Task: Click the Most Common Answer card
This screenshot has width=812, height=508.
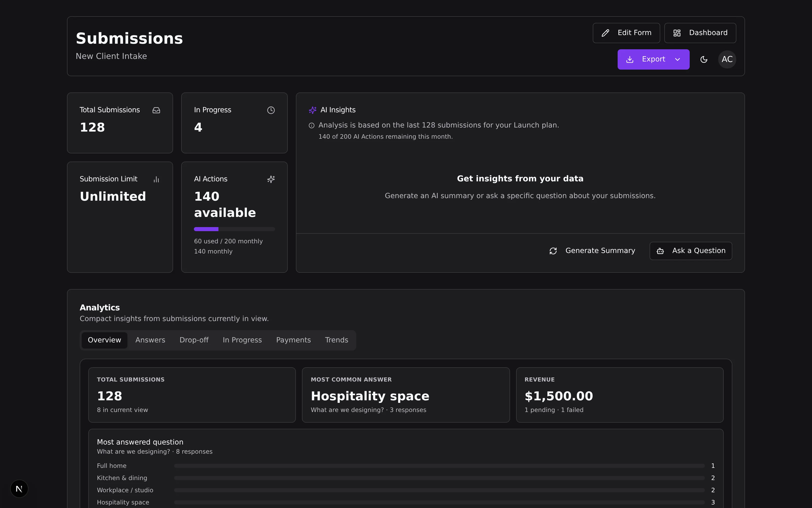Action: [406, 395]
